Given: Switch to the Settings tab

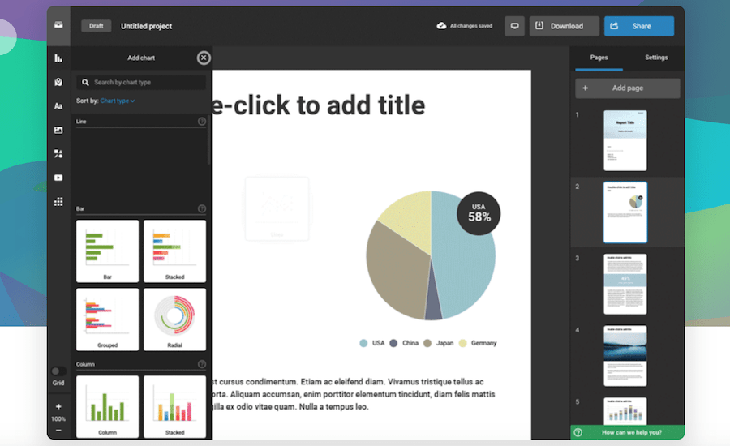Looking at the screenshot, I should [x=656, y=58].
